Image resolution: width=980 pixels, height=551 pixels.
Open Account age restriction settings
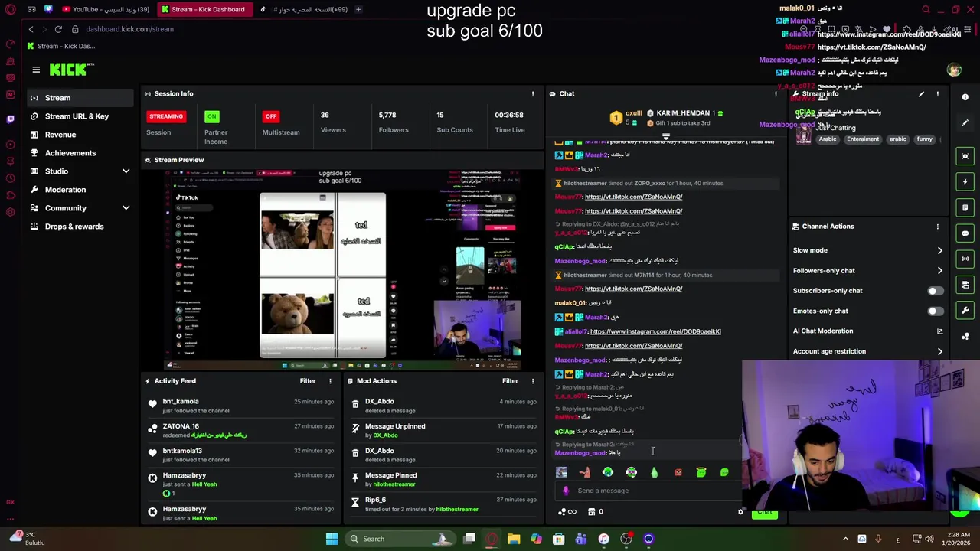[867, 351]
